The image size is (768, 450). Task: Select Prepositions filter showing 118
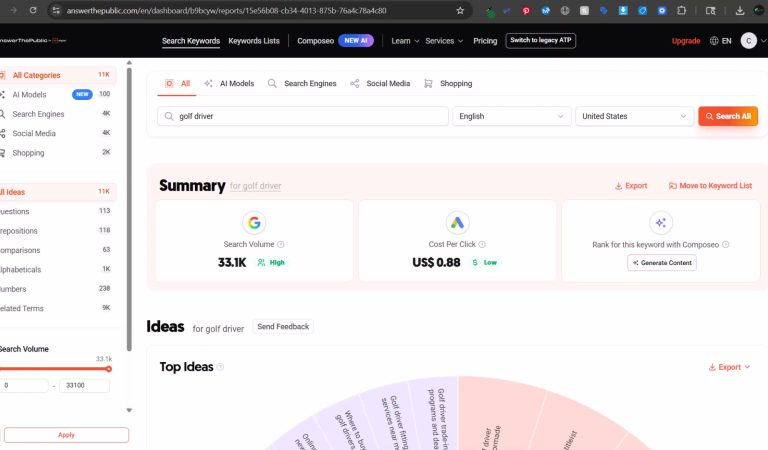coord(57,231)
